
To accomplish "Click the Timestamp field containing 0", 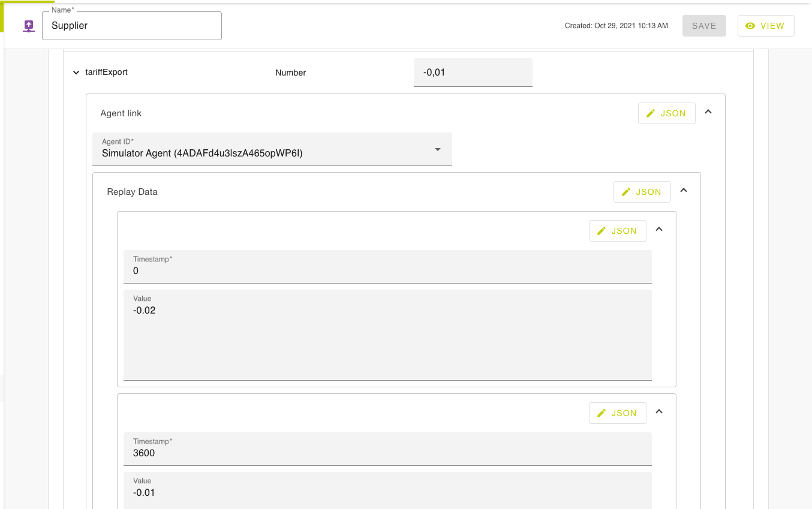I will pos(387,271).
